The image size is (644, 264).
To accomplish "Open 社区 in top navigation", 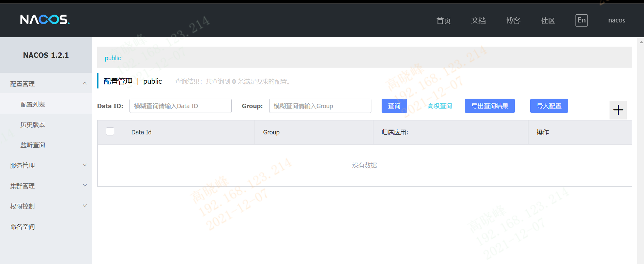I will click(x=548, y=20).
